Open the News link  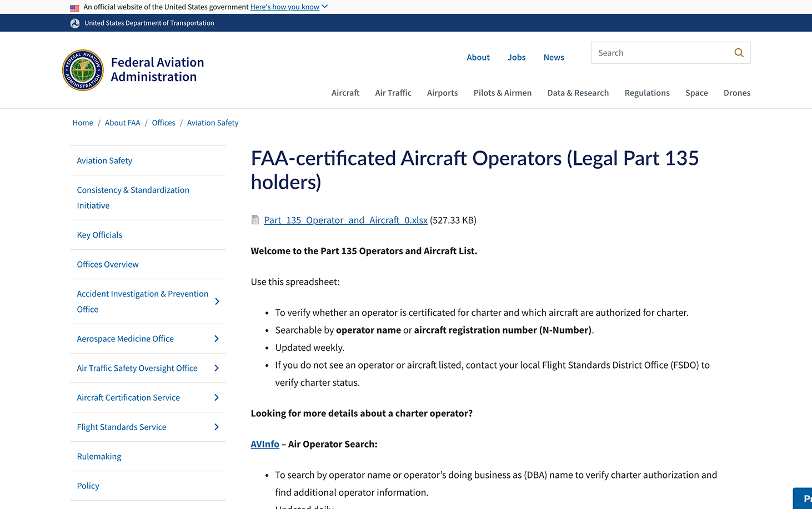pos(554,57)
